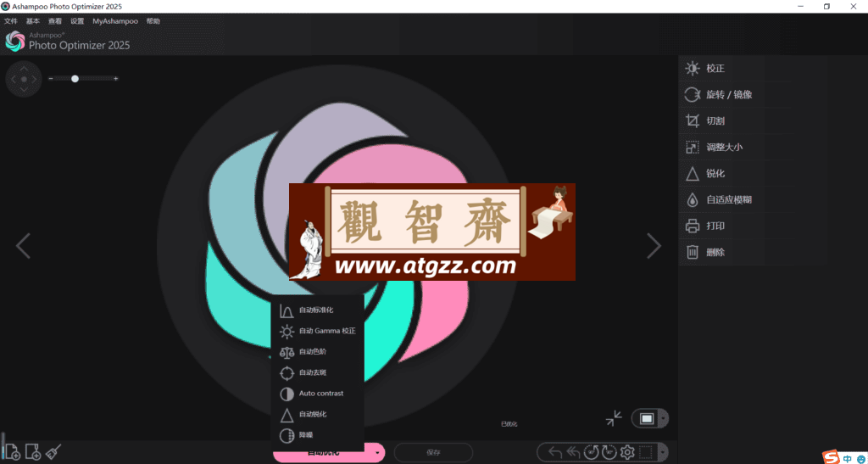
Task: Click the 保存 save button
Action: 433,452
